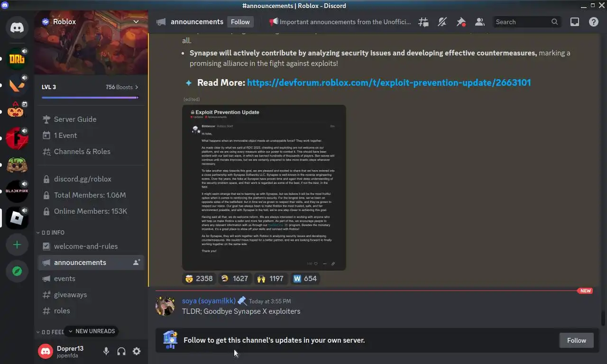
Task: Click Follow button in bottom banner
Action: tap(577, 340)
